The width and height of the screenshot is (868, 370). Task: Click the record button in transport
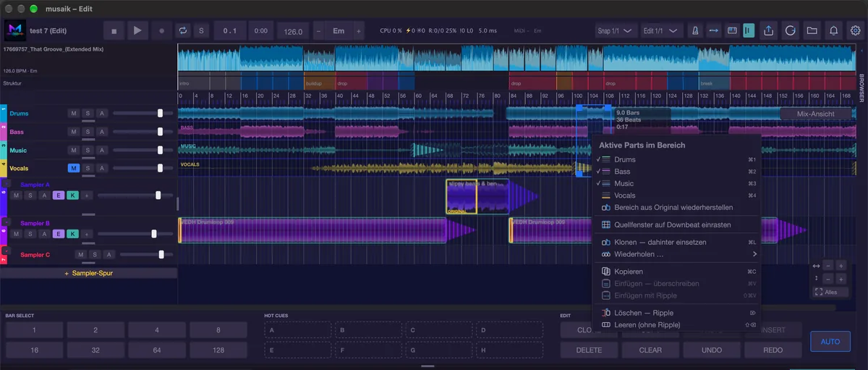click(x=161, y=31)
